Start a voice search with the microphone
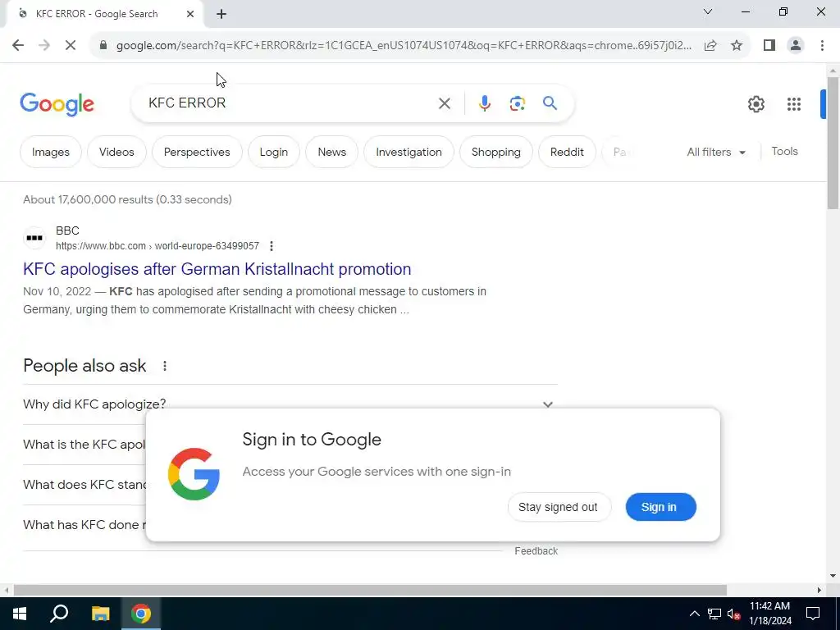The height and width of the screenshot is (630, 840). point(484,103)
